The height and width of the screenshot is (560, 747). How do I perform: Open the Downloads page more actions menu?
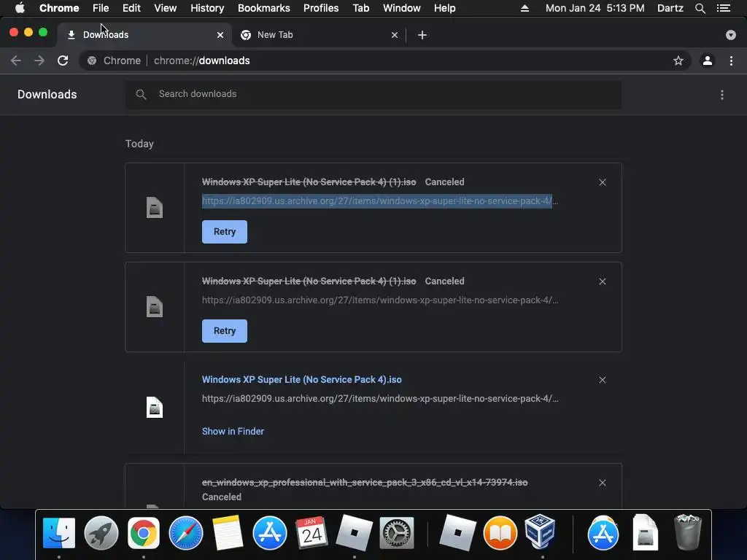click(722, 95)
